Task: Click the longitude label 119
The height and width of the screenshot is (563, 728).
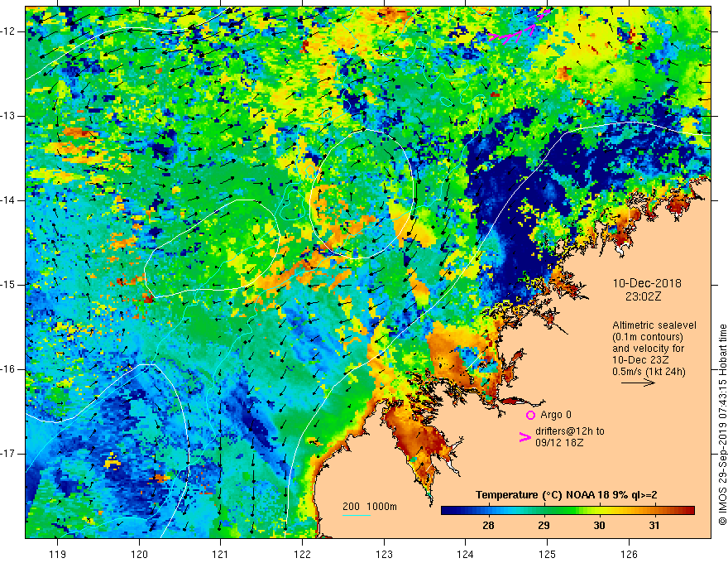Action: coord(58,554)
